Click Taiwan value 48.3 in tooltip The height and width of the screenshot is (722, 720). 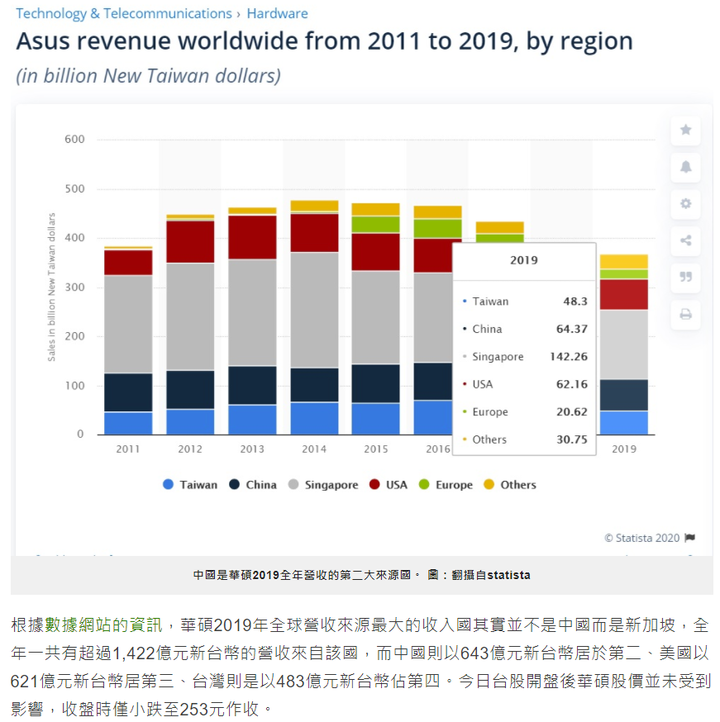click(x=575, y=301)
